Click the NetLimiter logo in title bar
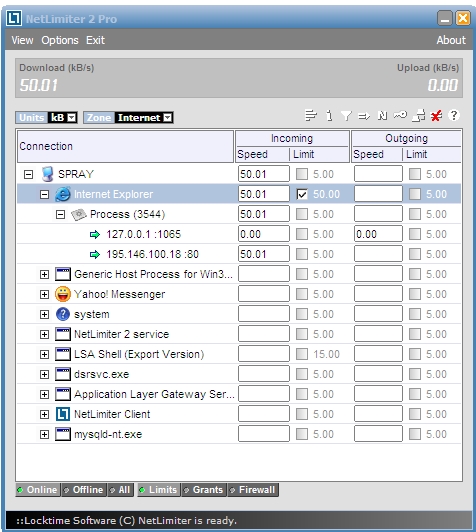476x532 pixels. click(x=14, y=18)
